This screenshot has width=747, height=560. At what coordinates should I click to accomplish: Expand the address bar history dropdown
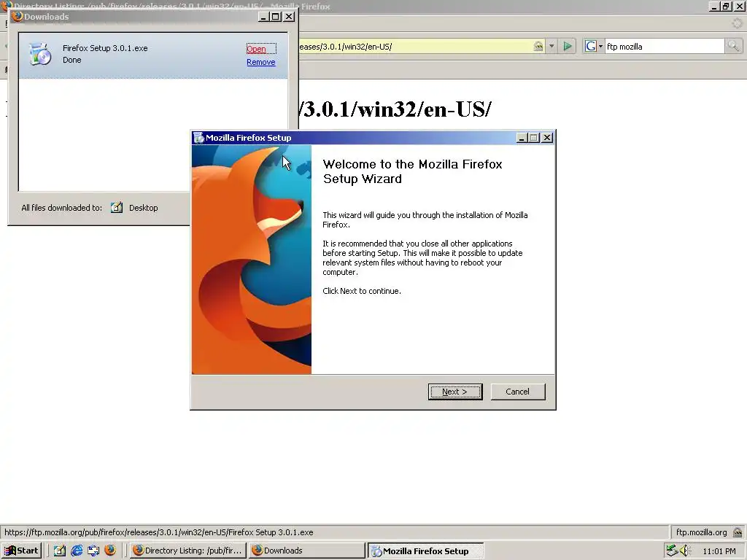point(551,46)
